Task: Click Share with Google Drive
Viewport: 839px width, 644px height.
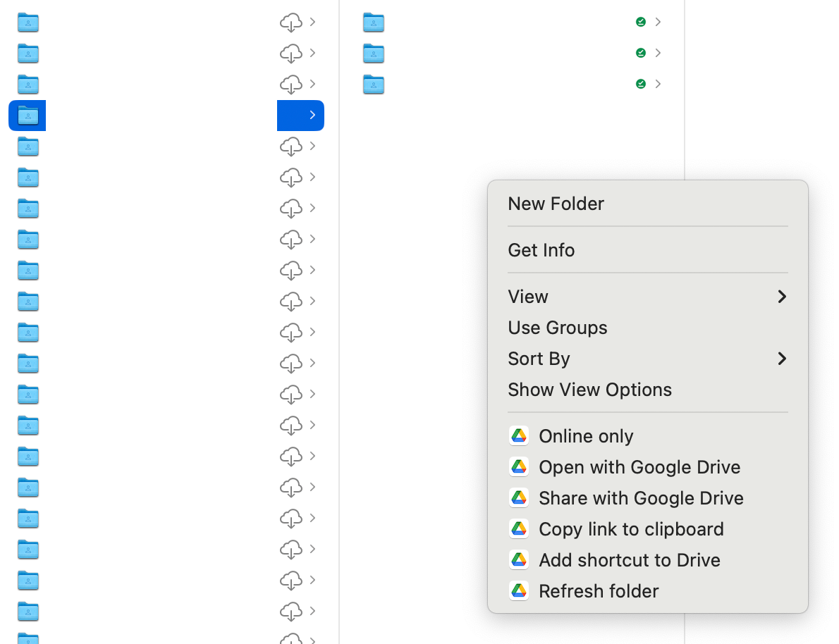Action: (x=641, y=498)
